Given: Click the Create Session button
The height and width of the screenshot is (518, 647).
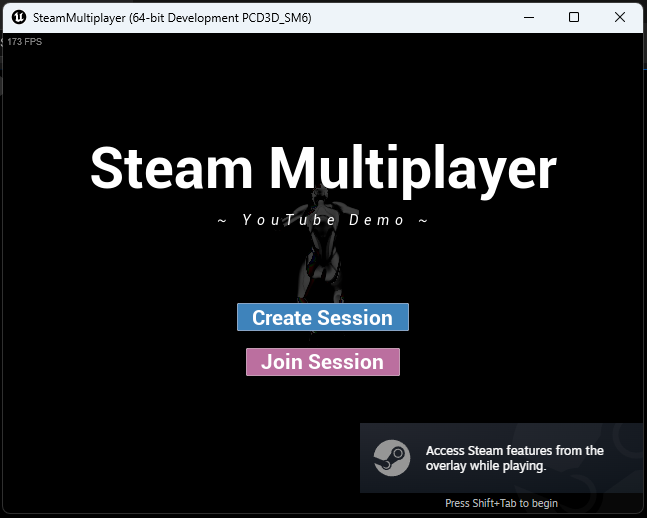Looking at the screenshot, I should (x=323, y=317).
